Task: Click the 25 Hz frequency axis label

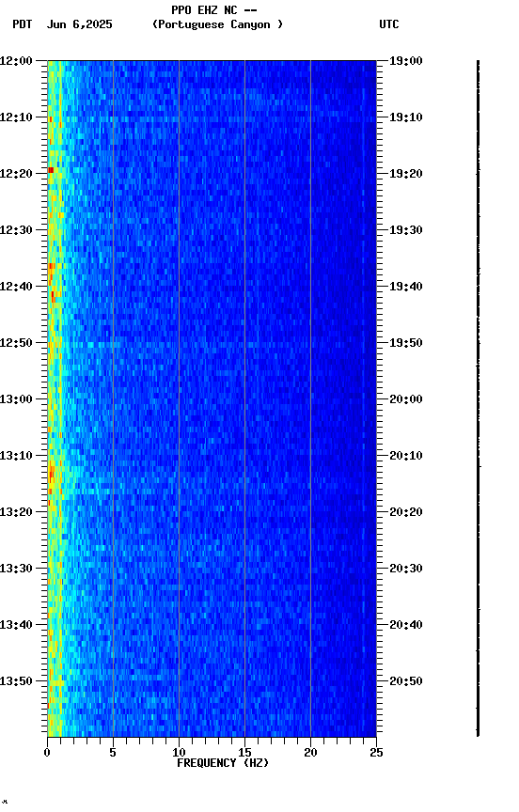Action: tap(376, 753)
